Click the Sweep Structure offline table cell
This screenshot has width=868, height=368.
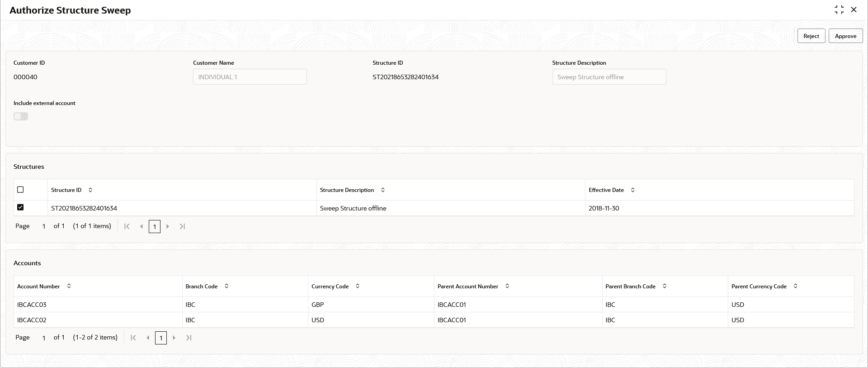[451, 208]
